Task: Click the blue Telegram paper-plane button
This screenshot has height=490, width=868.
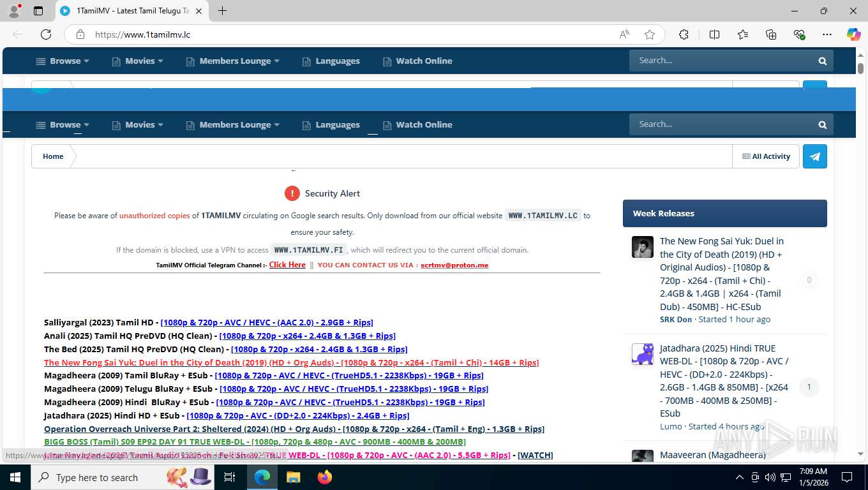Action: [x=815, y=156]
